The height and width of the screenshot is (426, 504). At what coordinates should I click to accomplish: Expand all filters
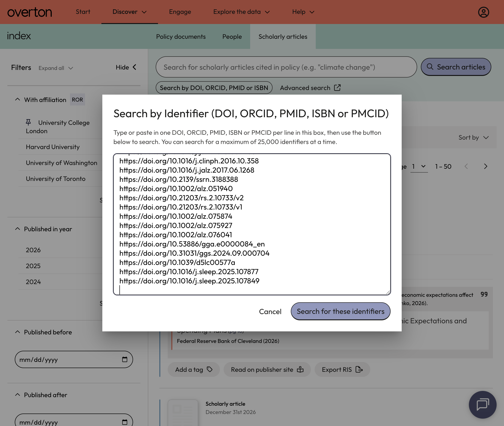(56, 68)
